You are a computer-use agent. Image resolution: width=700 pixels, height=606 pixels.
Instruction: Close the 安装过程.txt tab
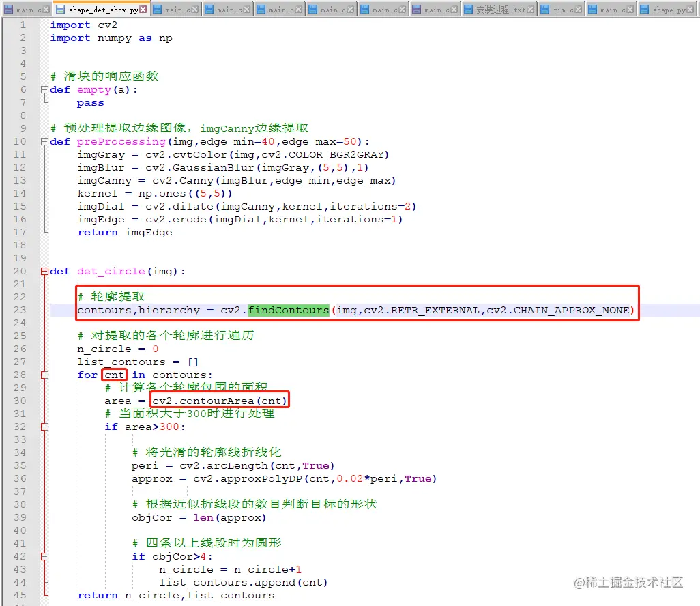click(530, 10)
